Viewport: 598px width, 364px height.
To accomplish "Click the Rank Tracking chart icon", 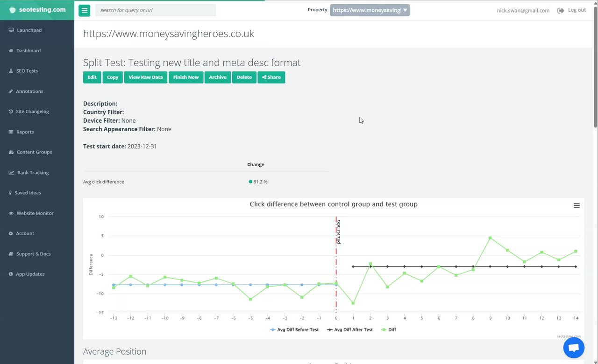I will click(11, 173).
